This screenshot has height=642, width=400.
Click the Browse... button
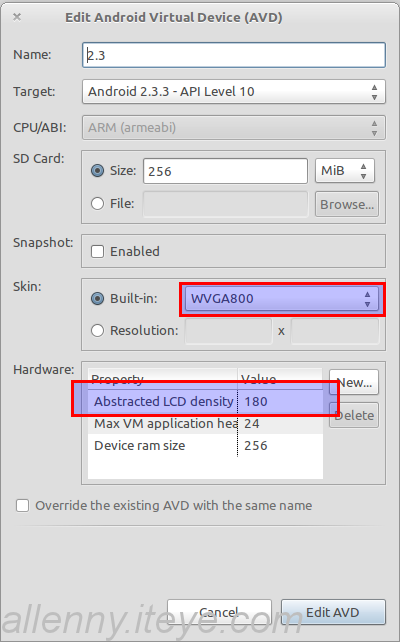347,204
